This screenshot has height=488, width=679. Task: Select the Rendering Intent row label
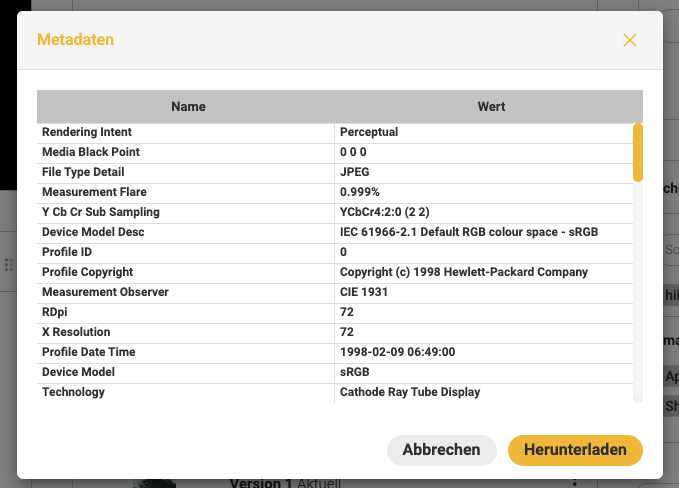point(87,132)
